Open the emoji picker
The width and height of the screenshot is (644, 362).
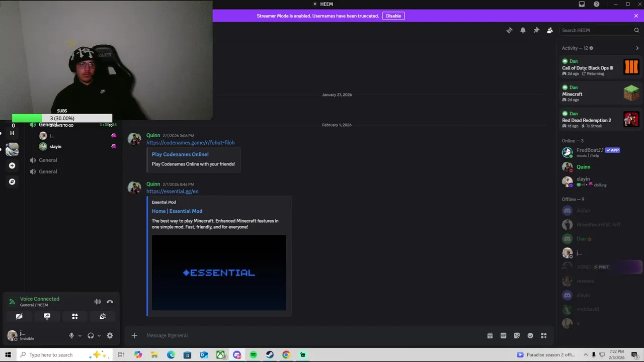pyautogui.click(x=530, y=335)
